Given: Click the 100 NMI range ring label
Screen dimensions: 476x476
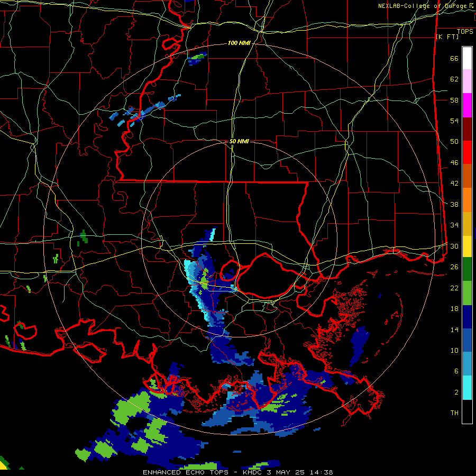Looking at the screenshot, I should pos(239,43).
